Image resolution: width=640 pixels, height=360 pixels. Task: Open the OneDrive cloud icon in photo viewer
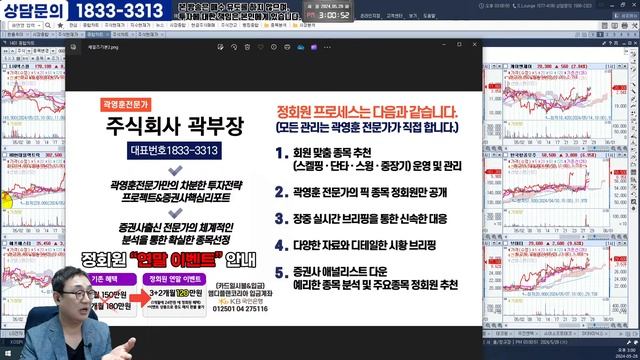pos(301,47)
